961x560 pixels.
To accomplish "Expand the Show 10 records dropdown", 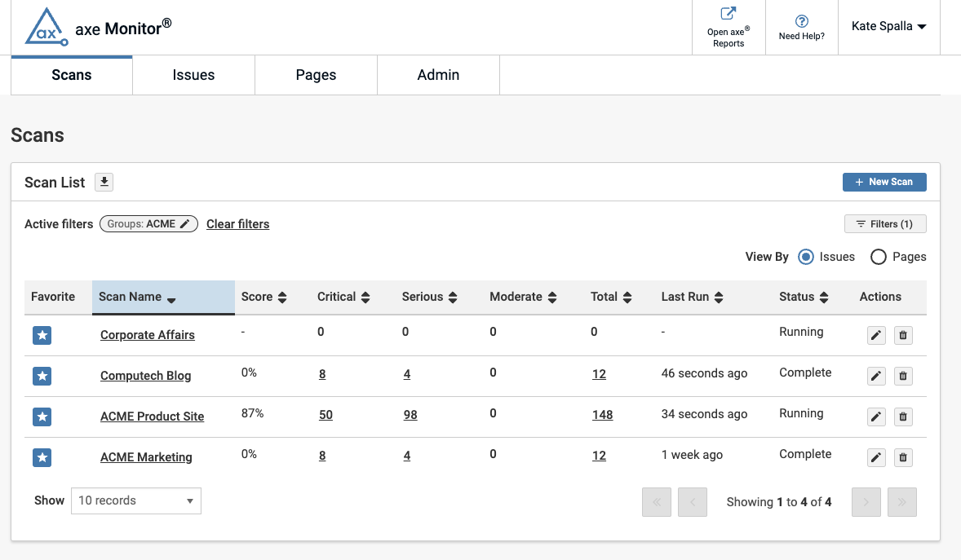I will pyautogui.click(x=136, y=500).
